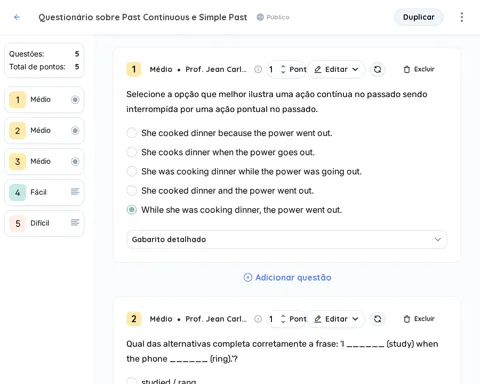This screenshot has width=480, height=384.
Task: Jump to question 1 Médio in sidebar
Action: tap(44, 99)
